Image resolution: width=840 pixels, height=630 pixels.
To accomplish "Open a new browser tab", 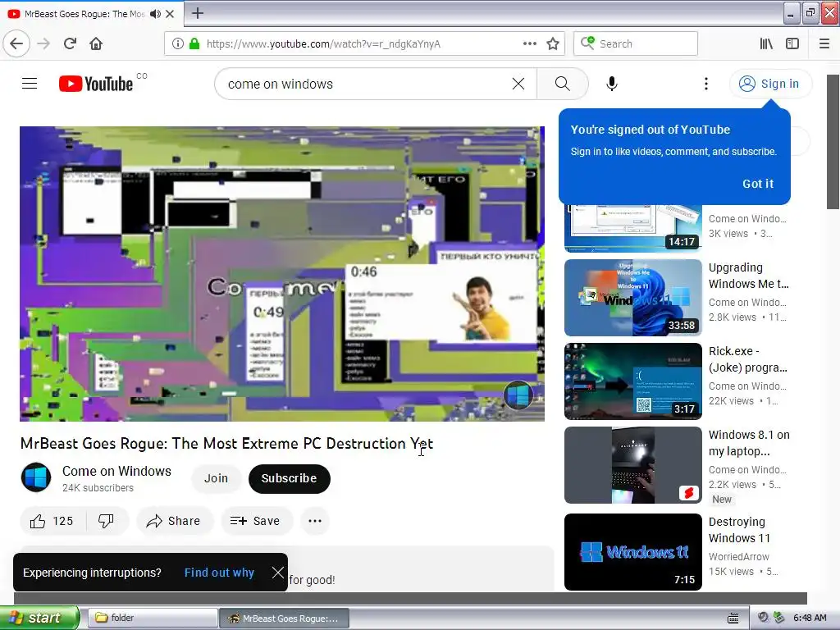I will tap(198, 13).
